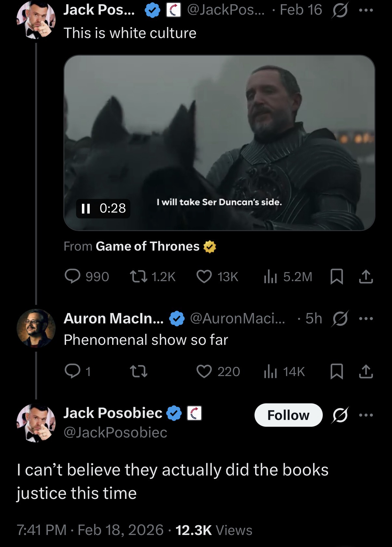Viewport: 392px width, 547px height.
Task: Bookmark the 'Phenomenal show so far' reply
Action: [336, 371]
